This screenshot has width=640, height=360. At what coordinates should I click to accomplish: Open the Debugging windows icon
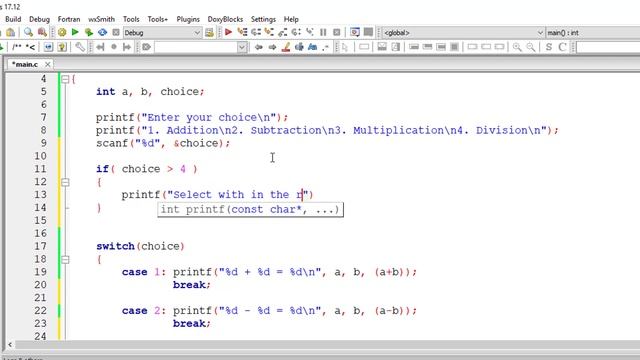click(355, 33)
